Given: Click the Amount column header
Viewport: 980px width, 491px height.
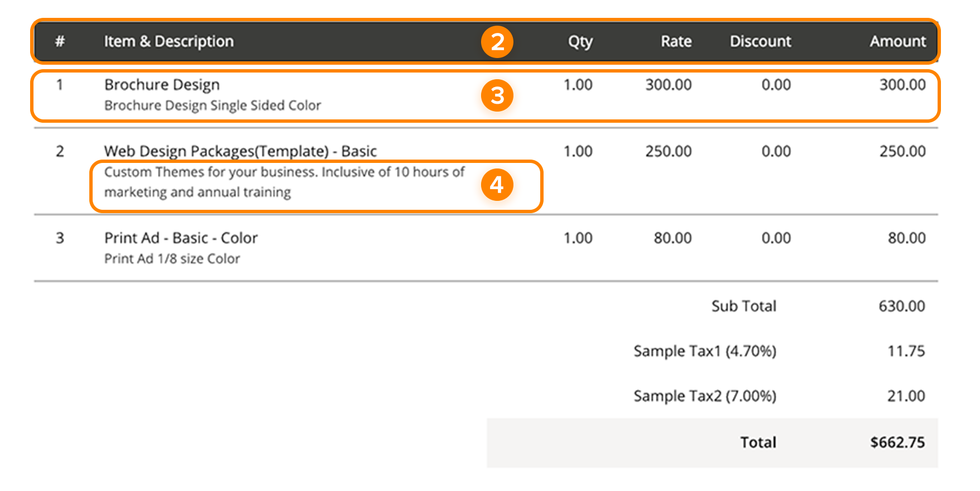Looking at the screenshot, I should coord(897,41).
